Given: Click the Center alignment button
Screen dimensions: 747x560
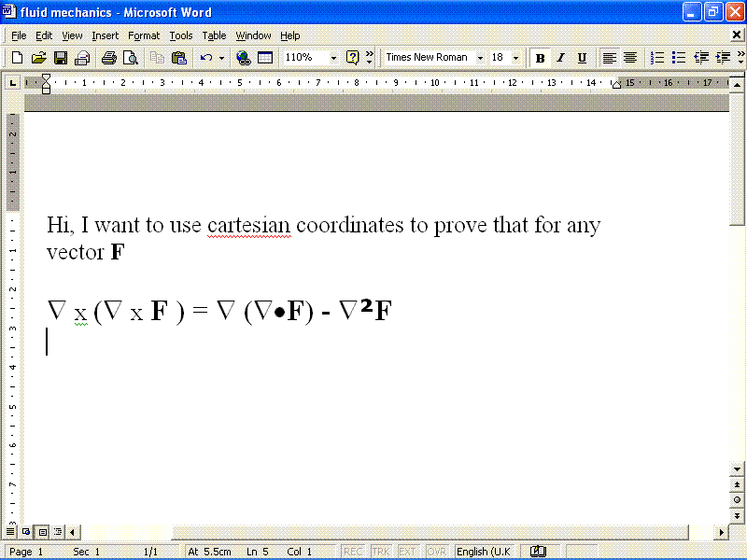Looking at the screenshot, I should (630, 58).
